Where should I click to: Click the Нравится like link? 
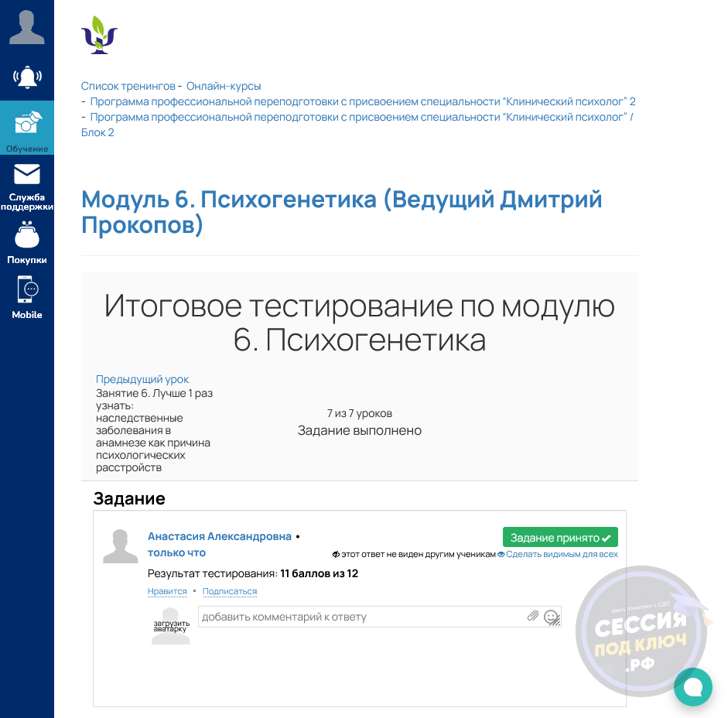click(167, 591)
